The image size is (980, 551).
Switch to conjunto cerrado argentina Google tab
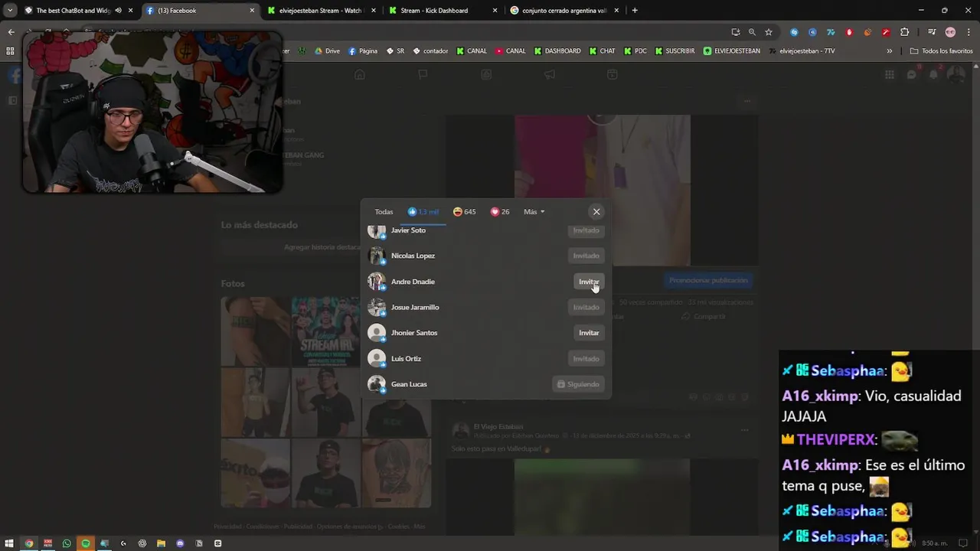click(563, 11)
